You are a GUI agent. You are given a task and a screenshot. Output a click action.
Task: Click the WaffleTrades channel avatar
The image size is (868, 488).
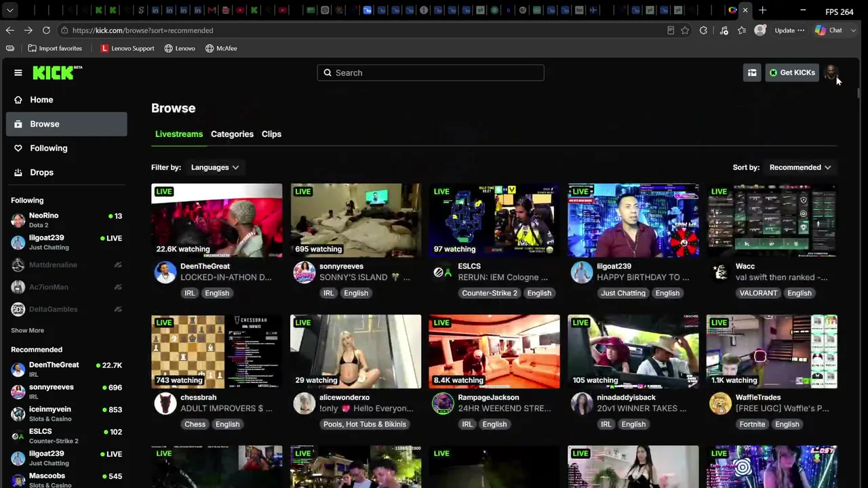pyautogui.click(x=720, y=403)
